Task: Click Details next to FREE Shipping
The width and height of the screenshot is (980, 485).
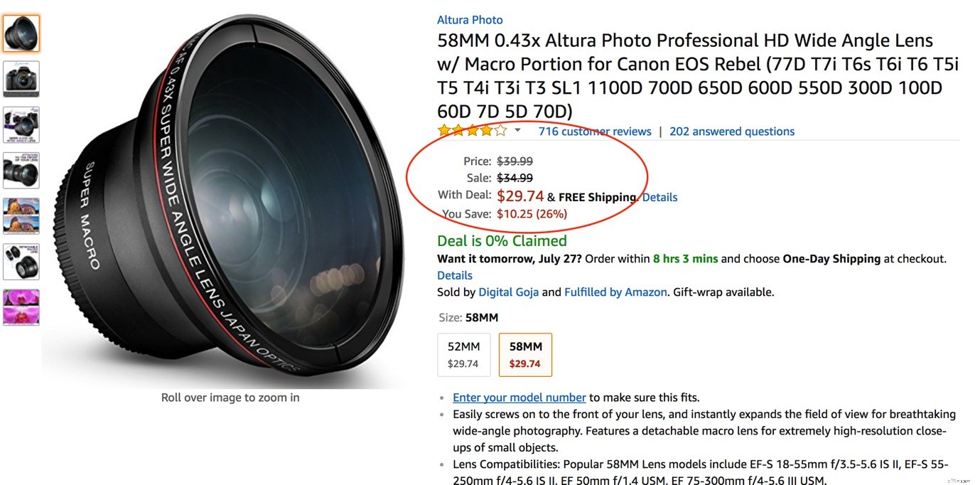Action: (659, 197)
